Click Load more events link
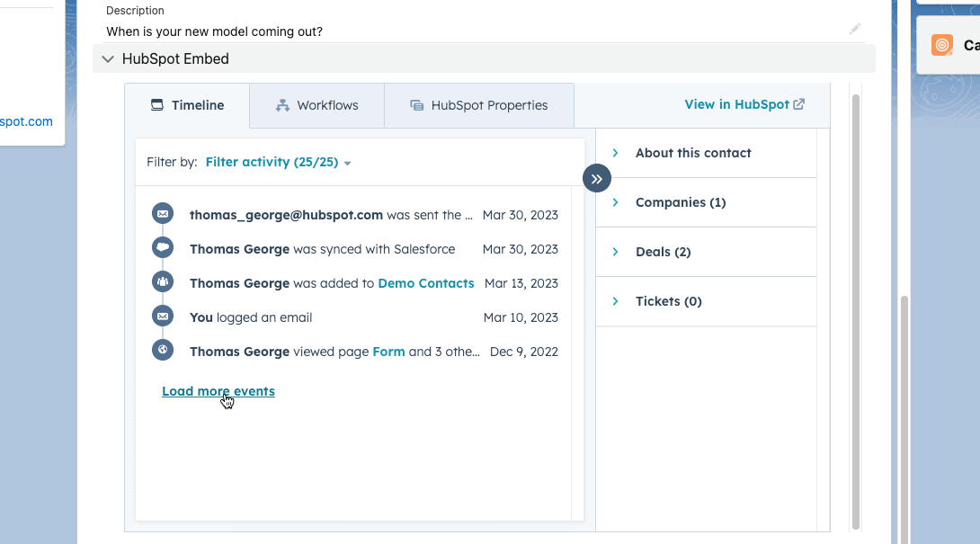 tap(218, 391)
